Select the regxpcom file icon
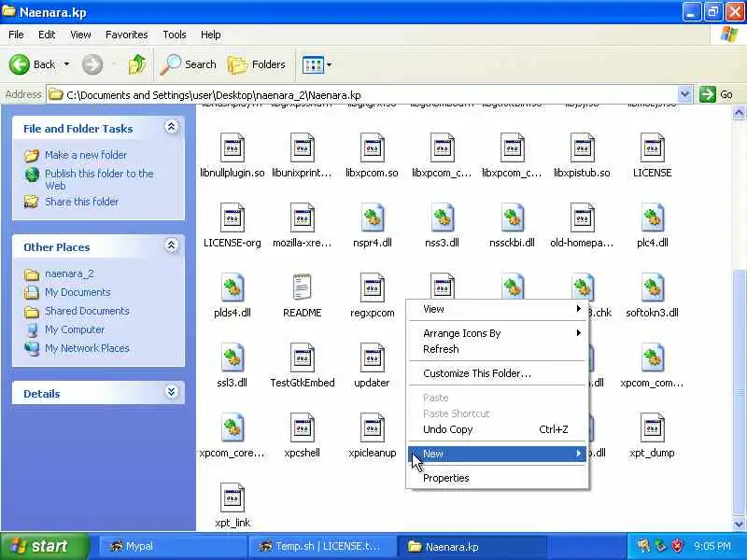This screenshot has width=747, height=560. point(372,288)
